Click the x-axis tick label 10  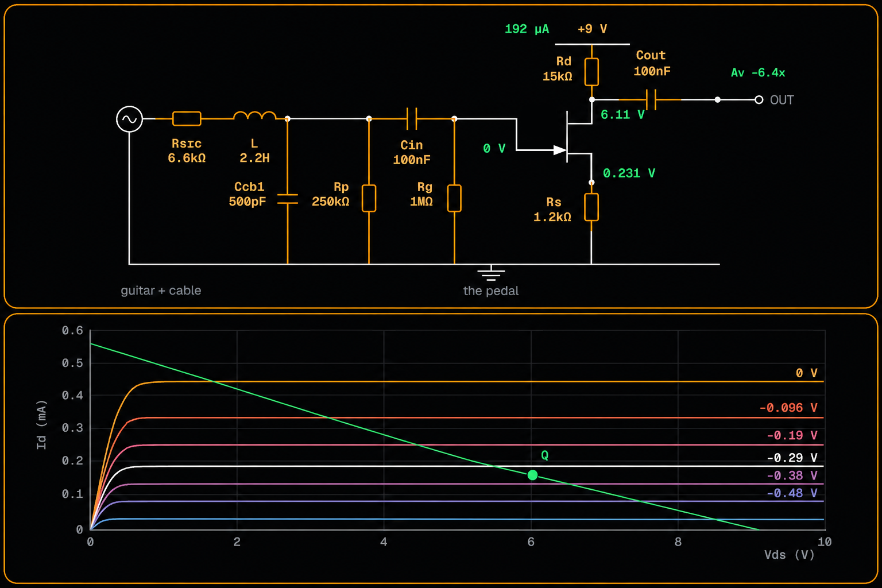[825, 542]
